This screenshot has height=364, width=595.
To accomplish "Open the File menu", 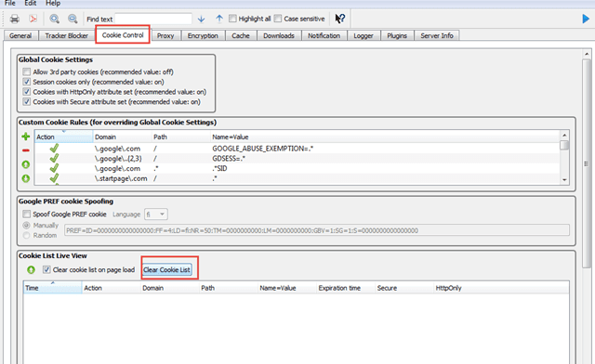I will 10,3.
